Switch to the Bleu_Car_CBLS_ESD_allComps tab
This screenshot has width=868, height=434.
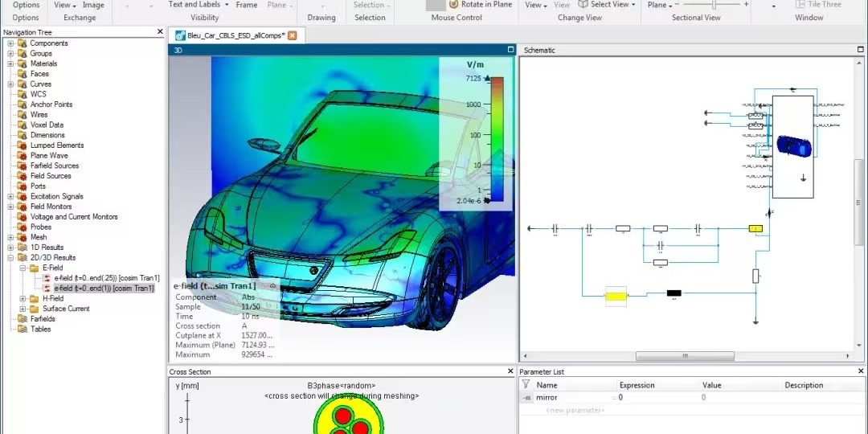pos(235,35)
